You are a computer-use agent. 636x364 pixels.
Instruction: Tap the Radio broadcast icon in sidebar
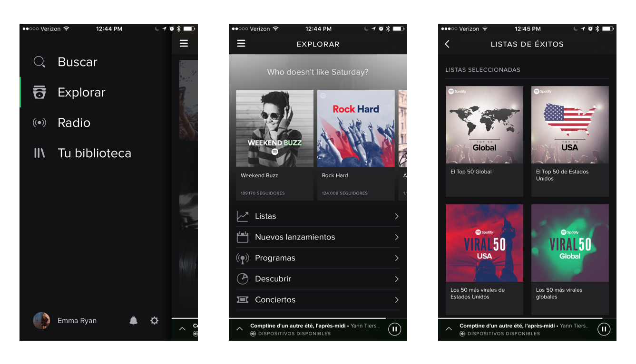[39, 123]
